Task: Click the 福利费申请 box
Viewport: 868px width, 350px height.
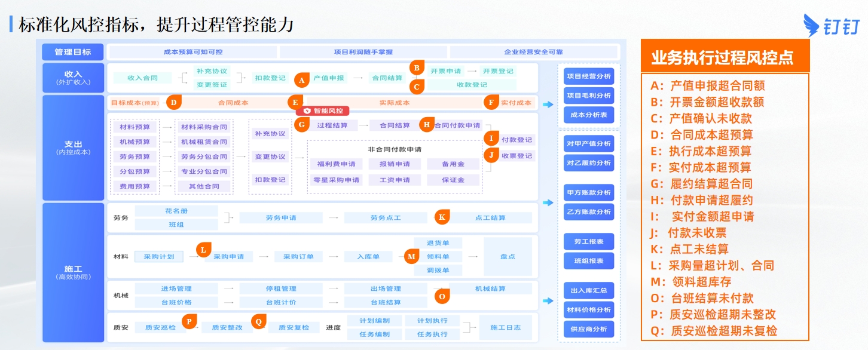Action: tap(335, 164)
